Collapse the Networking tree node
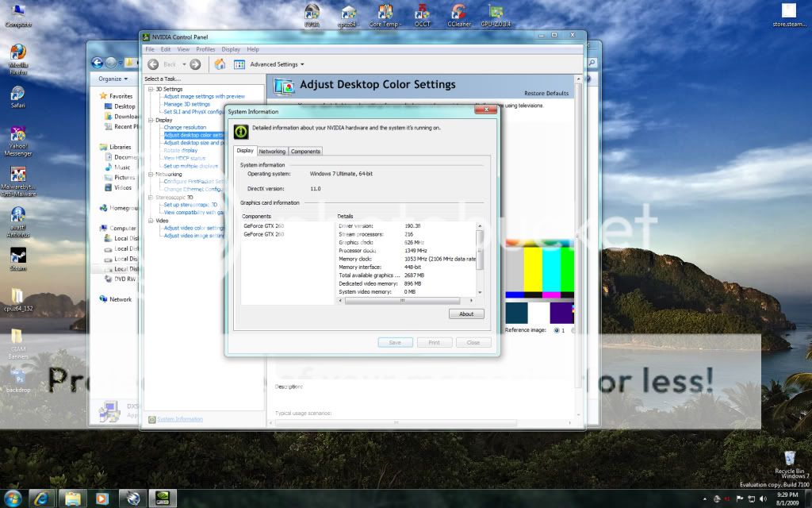The height and width of the screenshot is (508, 812). [151, 174]
